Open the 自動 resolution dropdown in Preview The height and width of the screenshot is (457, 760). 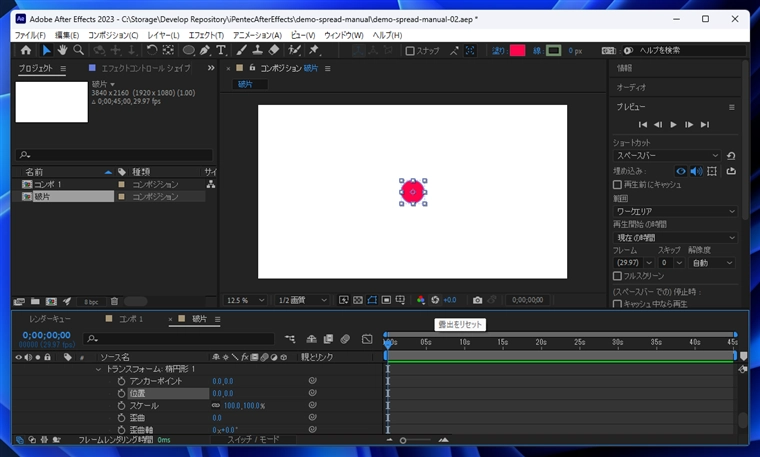(712, 263)
